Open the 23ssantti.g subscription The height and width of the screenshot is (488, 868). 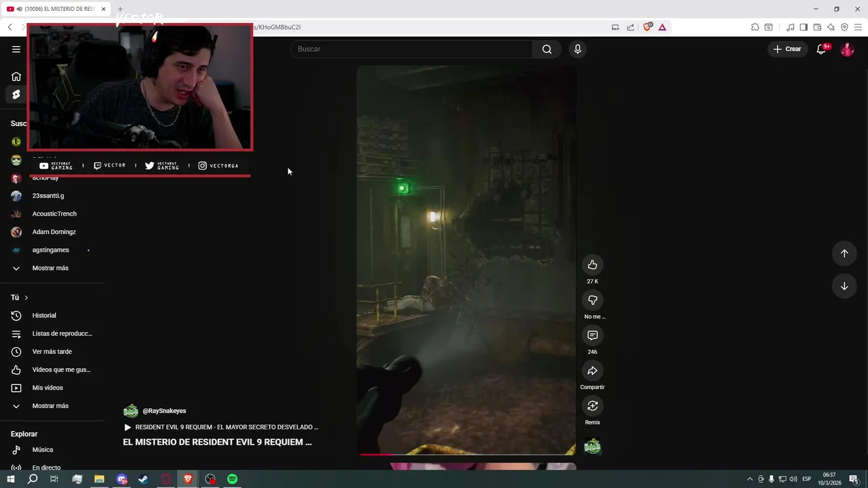tap(48, 196)
